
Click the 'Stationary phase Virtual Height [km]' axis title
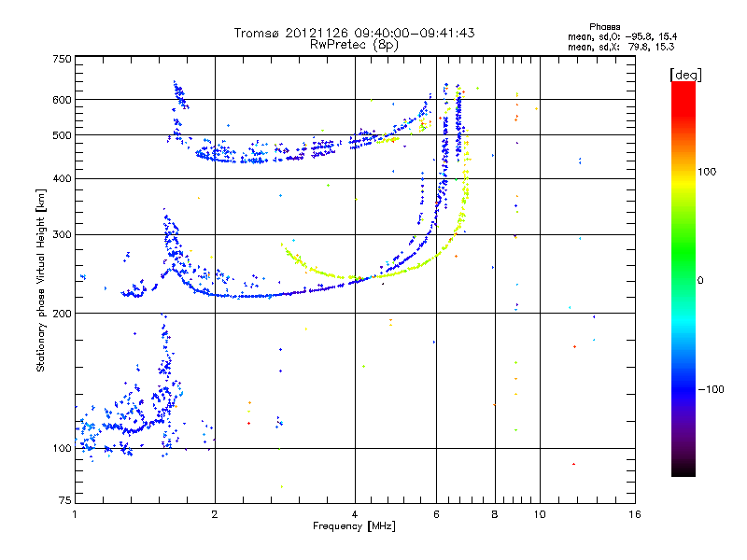[x=41, y=281]
